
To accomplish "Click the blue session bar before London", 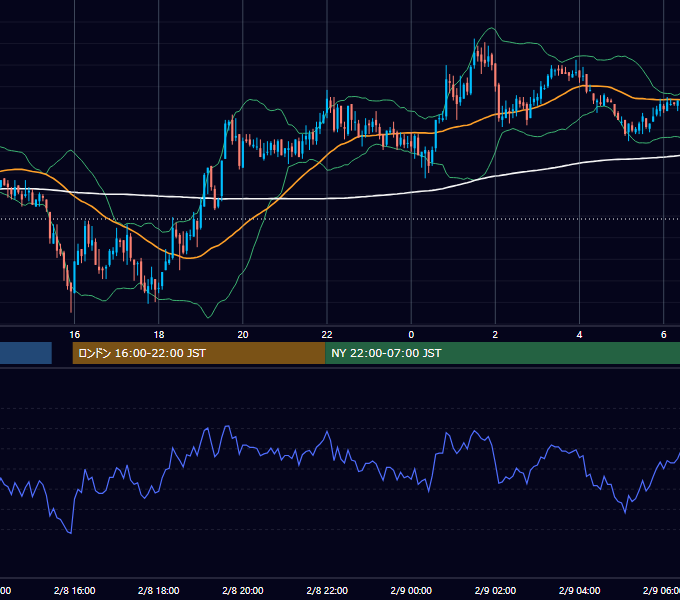I will coord(26,353).
